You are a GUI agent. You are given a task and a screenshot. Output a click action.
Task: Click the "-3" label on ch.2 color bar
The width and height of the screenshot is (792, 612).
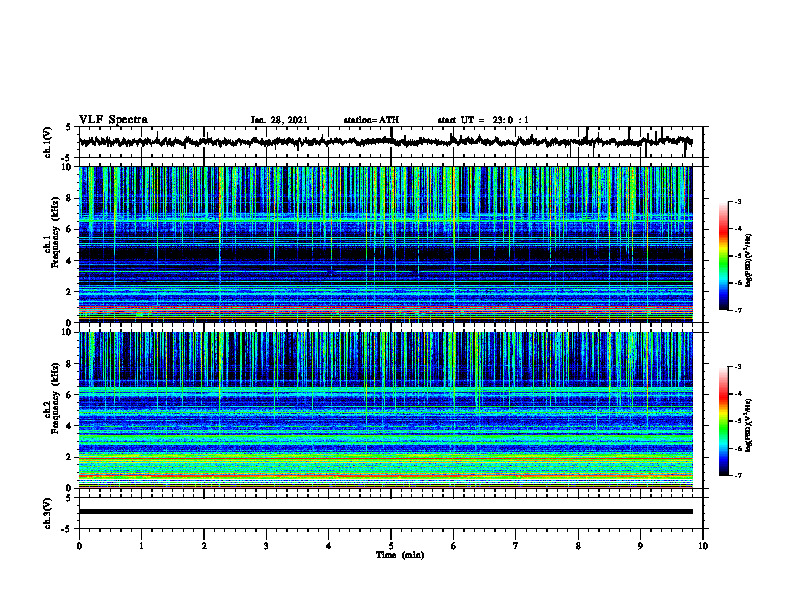coord(737,367)
